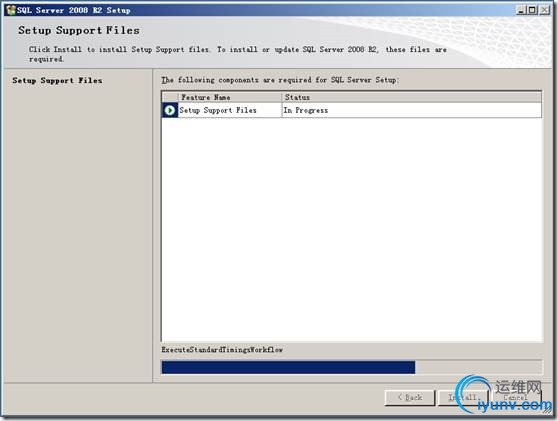The image size is (558, 421).
Task: Select Setup Support Files in left pane
Action: (x=57, y=80)
